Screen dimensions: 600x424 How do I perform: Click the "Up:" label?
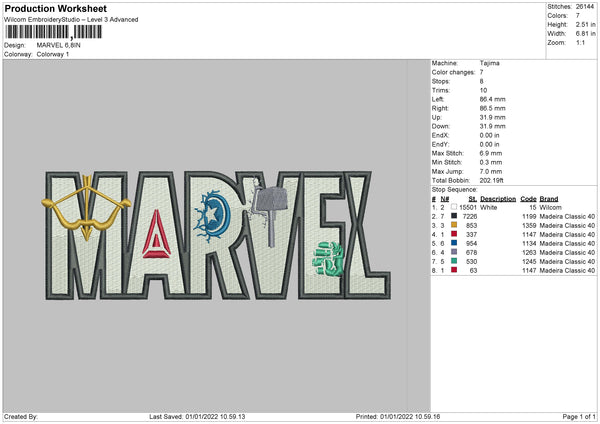[437, 117]
